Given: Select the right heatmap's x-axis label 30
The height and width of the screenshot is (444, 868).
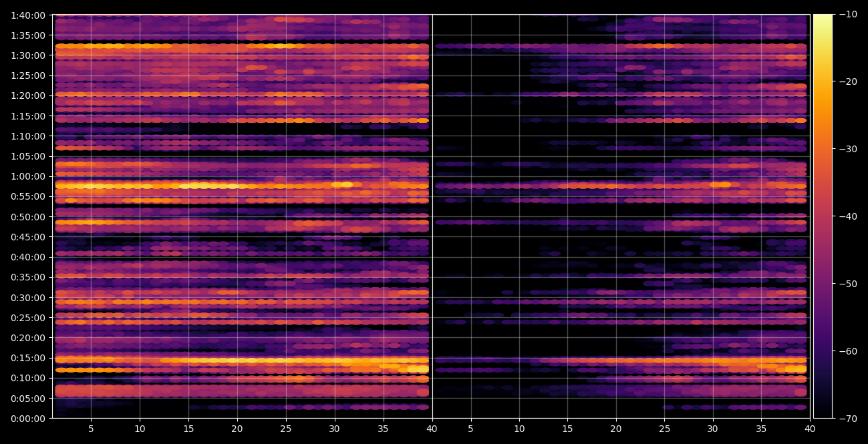Looking at the screenshot, I should click(713, 430).
